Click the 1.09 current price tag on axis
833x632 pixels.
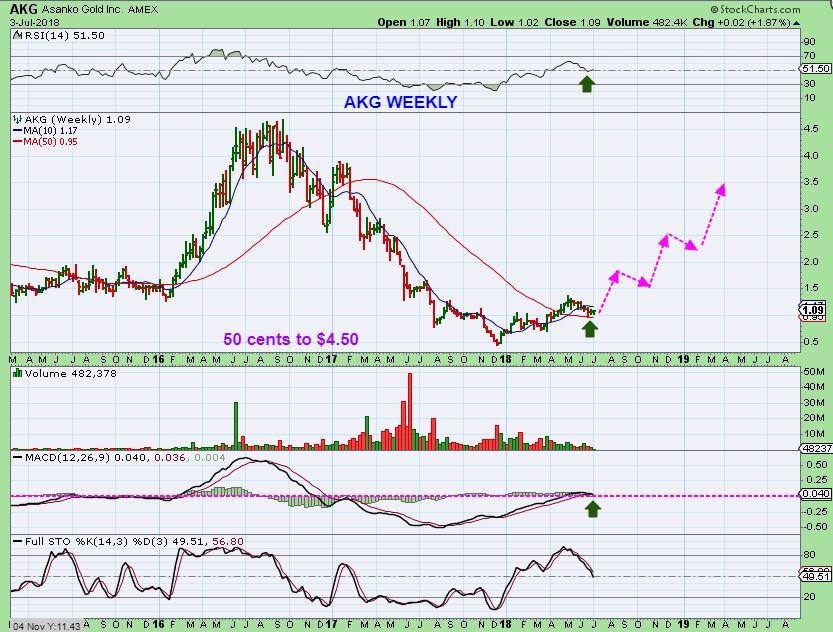(x=813, y=310)
